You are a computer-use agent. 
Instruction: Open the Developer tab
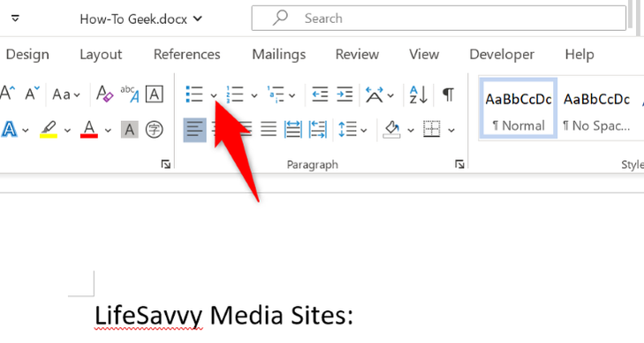502,55
